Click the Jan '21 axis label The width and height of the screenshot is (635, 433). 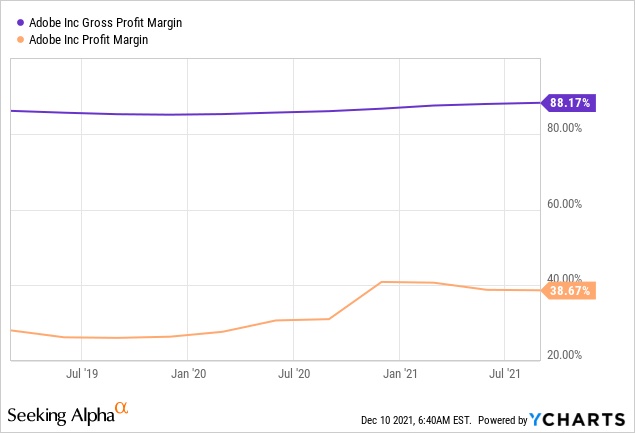(399, 374)
